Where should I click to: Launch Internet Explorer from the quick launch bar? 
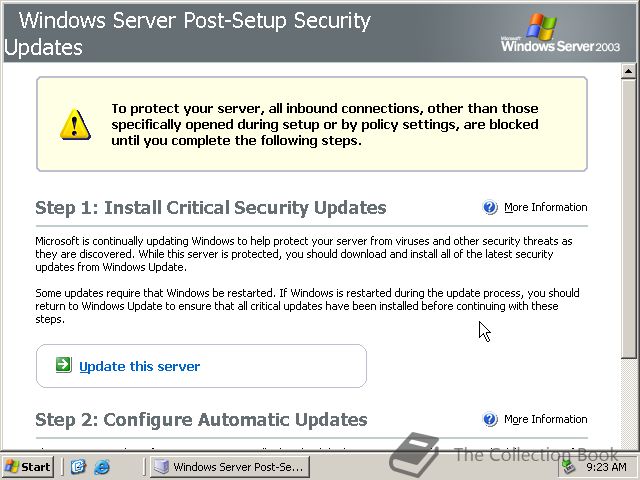tap(102, 467)
